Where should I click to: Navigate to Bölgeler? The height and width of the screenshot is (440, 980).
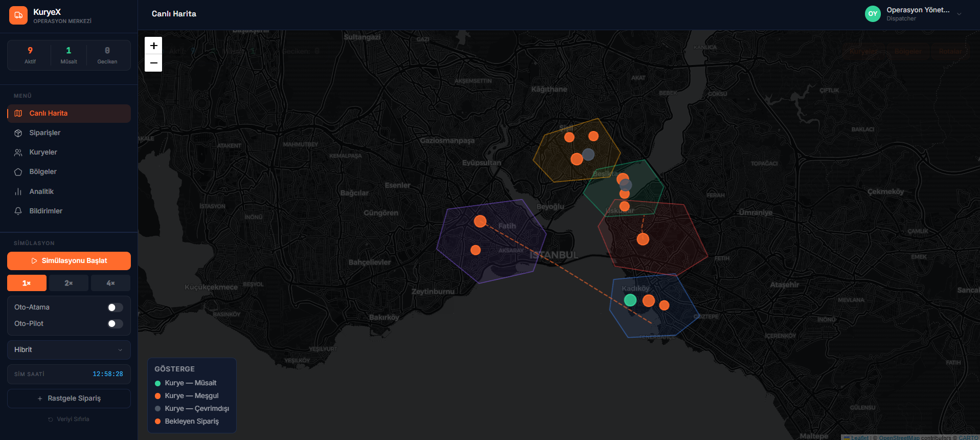[x=69, y=172]
